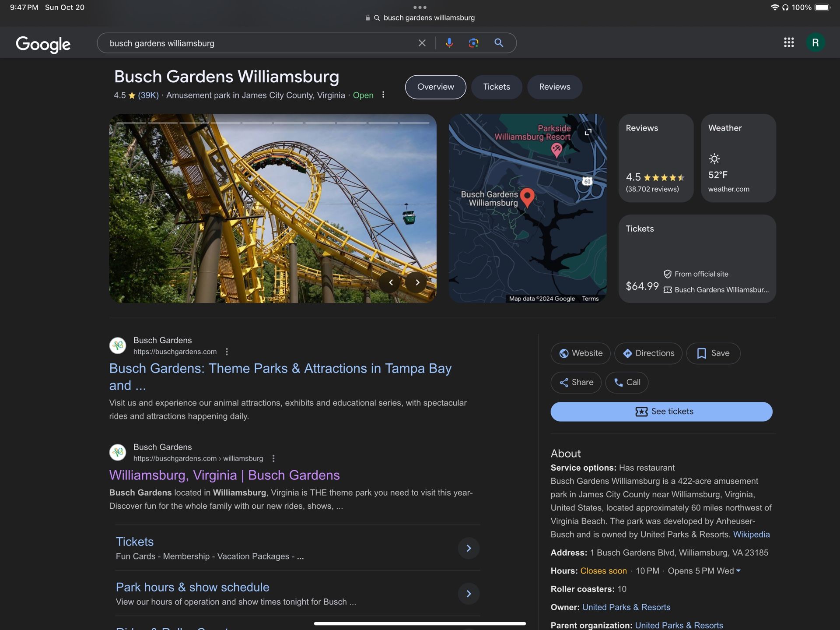This screenshot has height=630, width=840.
Task: Click the https://buschgardens.com URL text
Action: point(175,352)
